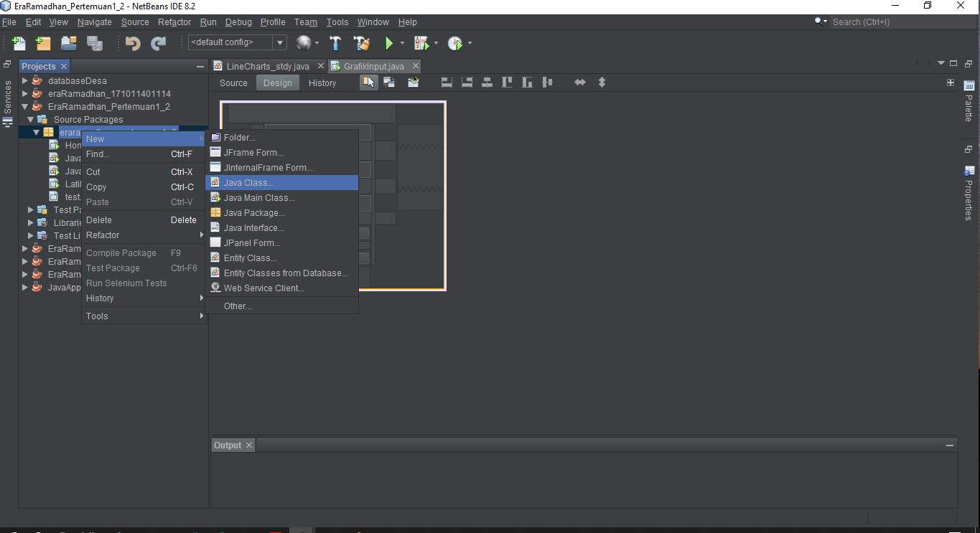
Task: Switch to the GrafikInput.java tab
Action: coord(373,66)
